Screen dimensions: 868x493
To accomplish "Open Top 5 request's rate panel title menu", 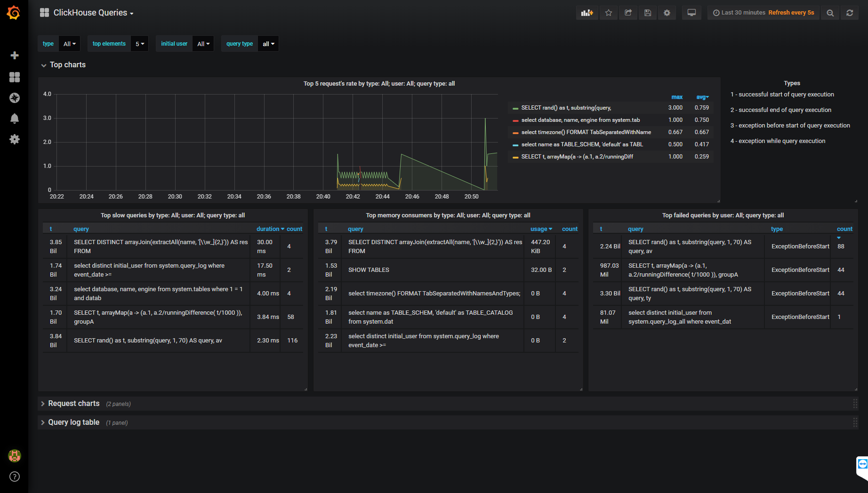I will (x=379, y=84).
